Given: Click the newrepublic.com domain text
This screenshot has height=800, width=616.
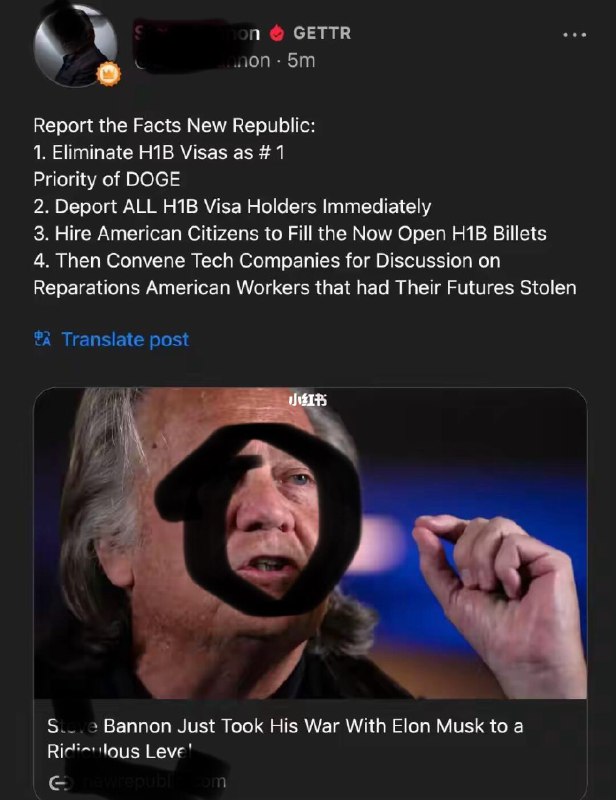Looking at the screenshot, I should pyautogui.click(x=151, y=782).
